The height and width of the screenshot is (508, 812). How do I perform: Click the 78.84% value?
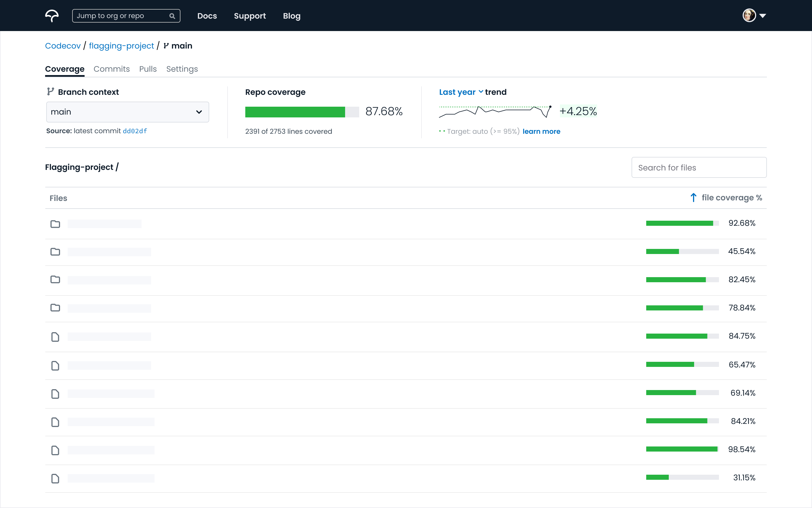[x=742, y=308]
